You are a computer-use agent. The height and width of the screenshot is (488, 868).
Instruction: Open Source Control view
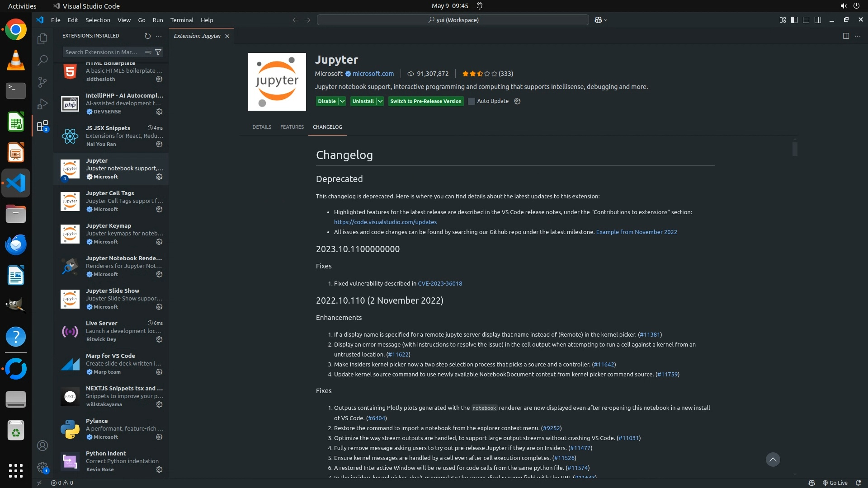tap(42, 82)
